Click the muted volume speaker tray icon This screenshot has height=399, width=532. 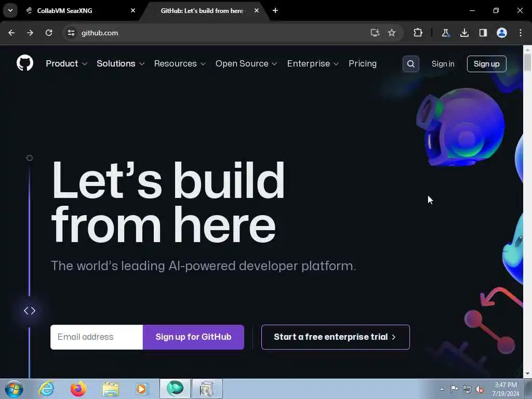pos(480,389)
